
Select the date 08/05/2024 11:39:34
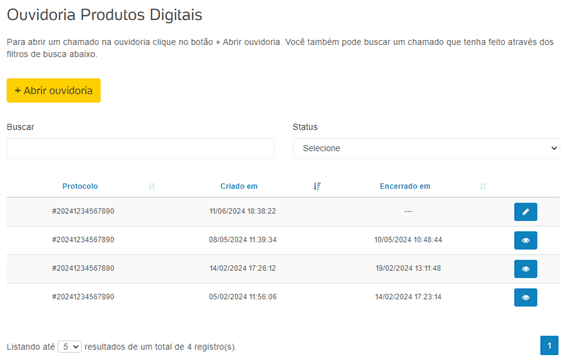point(243,240)
